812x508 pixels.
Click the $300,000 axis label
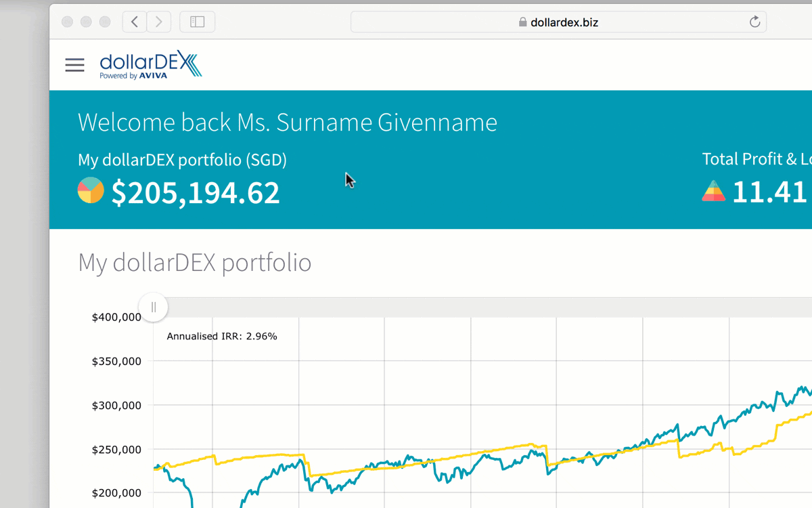pyautogui.click(x=116, y=405)
